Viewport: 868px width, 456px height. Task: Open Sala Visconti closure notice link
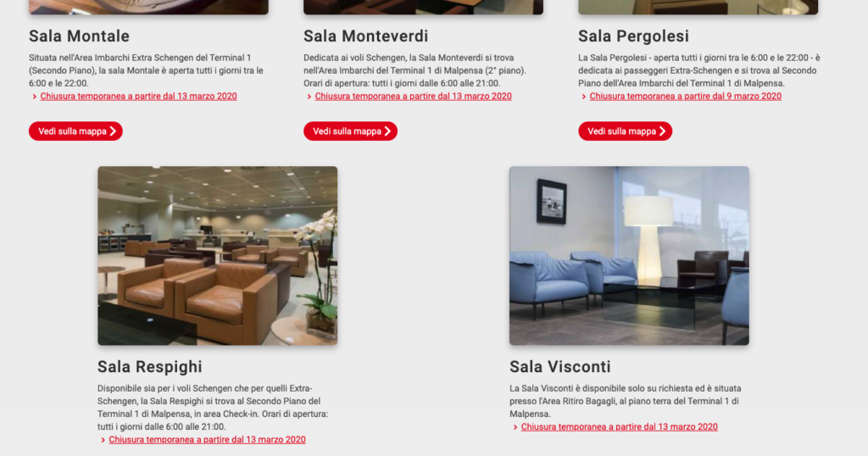pos(619,426)
